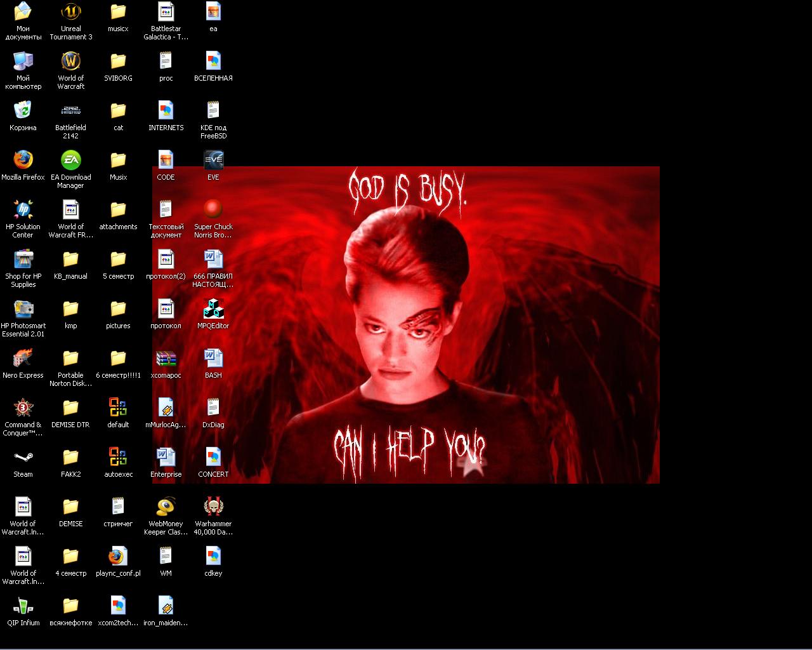Open the Текстовый документ file
Screen dimensions: 812x650
coord(166,209)
